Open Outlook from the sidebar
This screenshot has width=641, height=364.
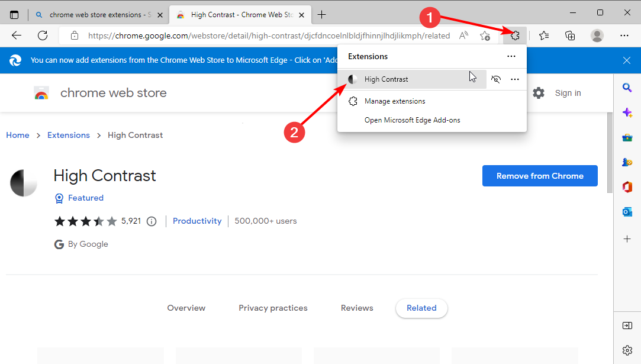(x=627, y=211)
